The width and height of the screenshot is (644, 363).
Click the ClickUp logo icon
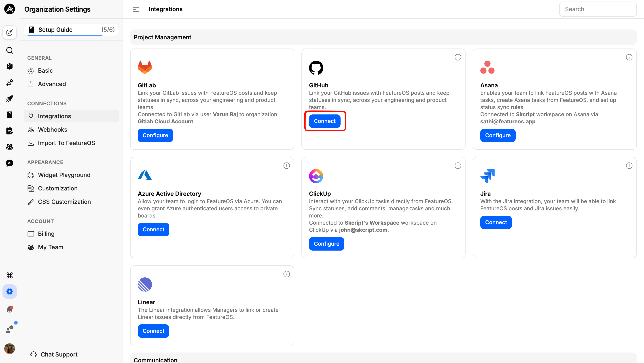(x=316, y=176)
